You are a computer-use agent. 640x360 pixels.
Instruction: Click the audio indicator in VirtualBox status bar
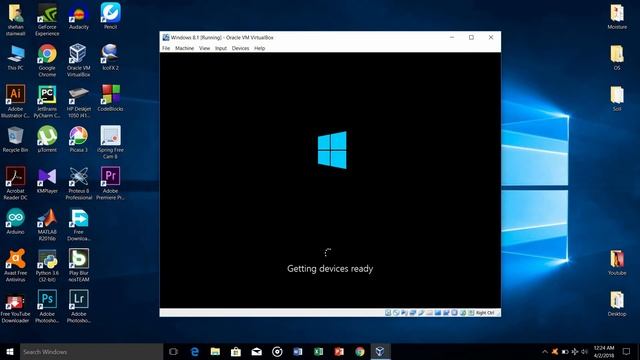click(404, 313)
